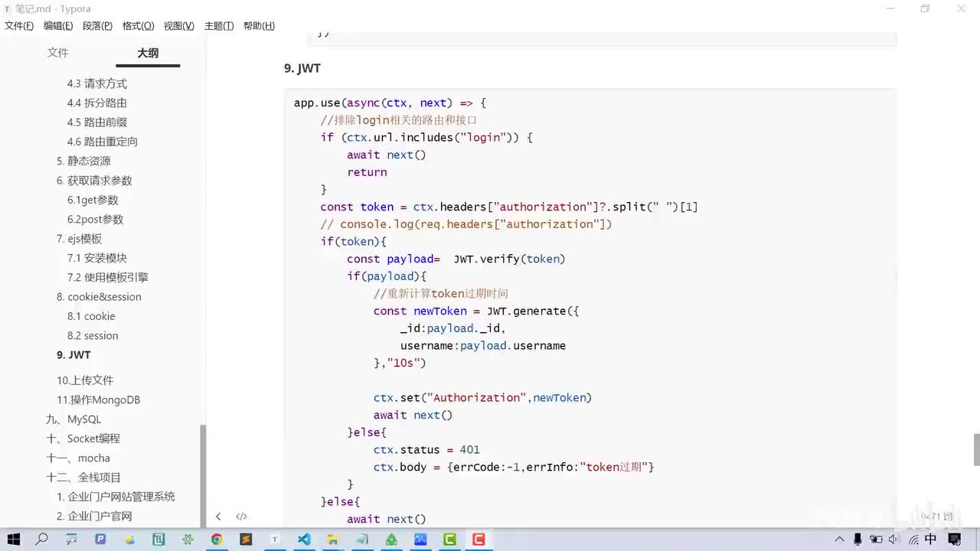Image resolution: width=980 pixels, height=551 pixels.
Task: Jump to outline item 4.4 拆分路由
Action: [97, 103]
